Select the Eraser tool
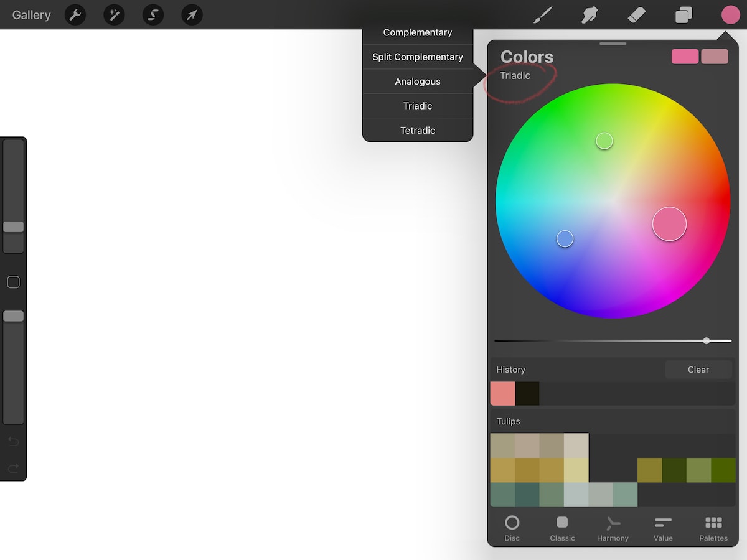Viewport: 747px width, 560px height. pos(637,15)
